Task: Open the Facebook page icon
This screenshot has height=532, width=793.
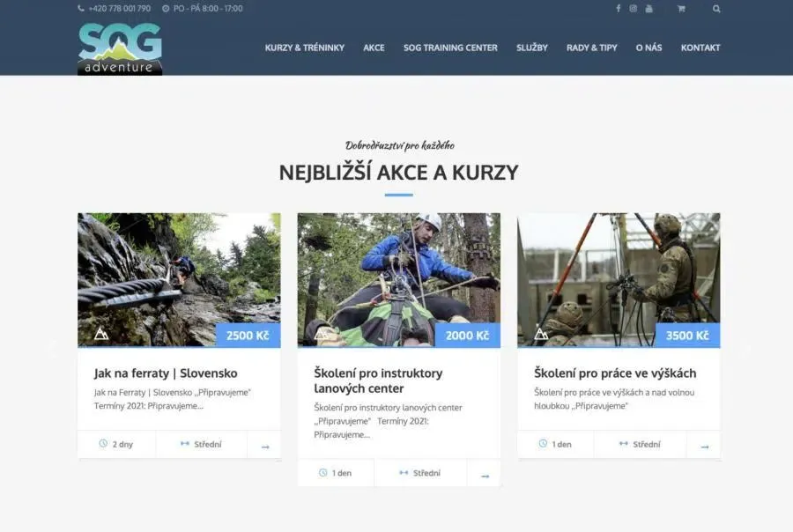Action: pos(618,9)
